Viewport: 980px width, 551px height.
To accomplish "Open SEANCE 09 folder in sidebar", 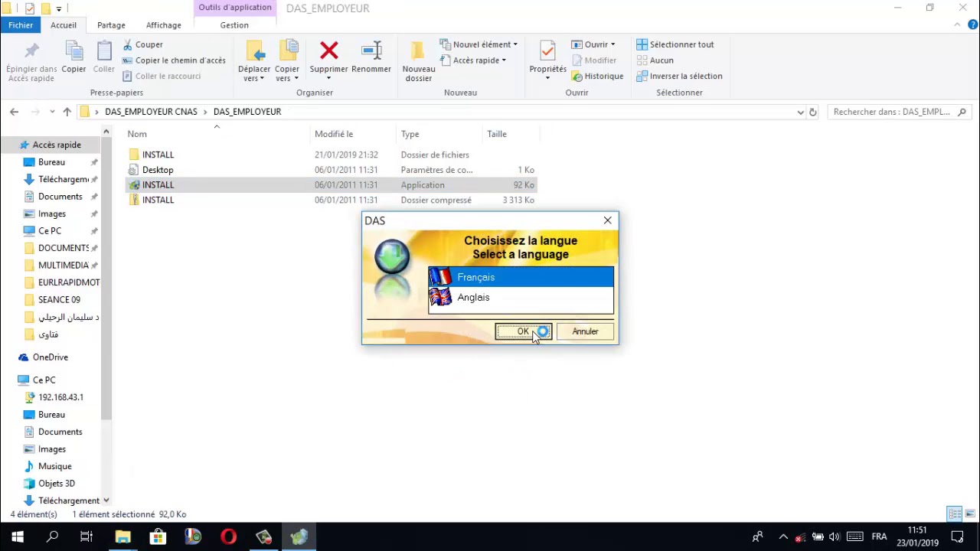I will click(x=59, y=299).
